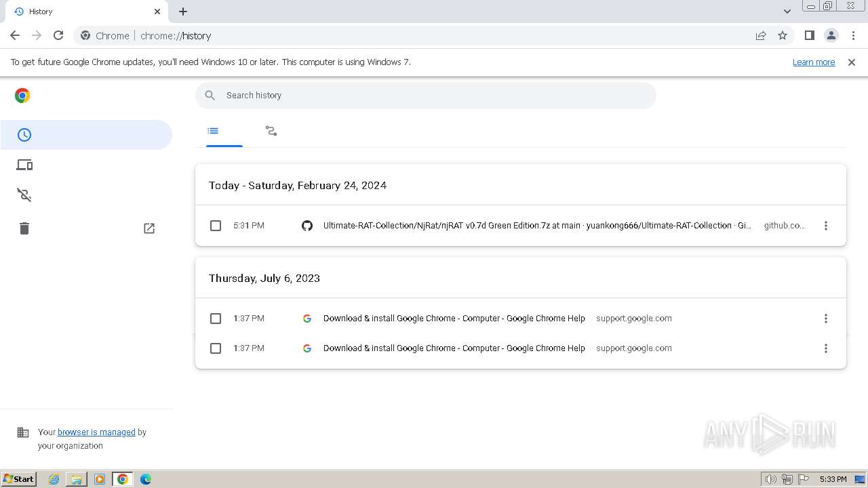Open a new tab with the plus button
The height and width of the screenshot is (488, 868).
(183, 12)
